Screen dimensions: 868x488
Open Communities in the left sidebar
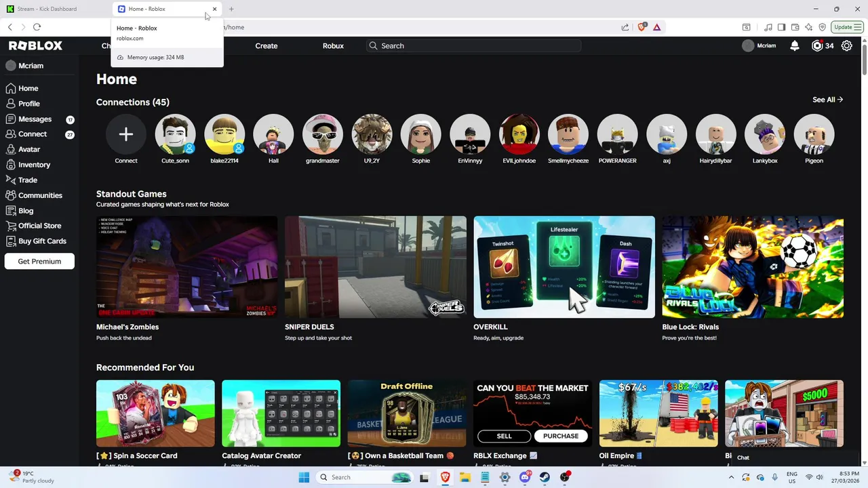(34, 195)
